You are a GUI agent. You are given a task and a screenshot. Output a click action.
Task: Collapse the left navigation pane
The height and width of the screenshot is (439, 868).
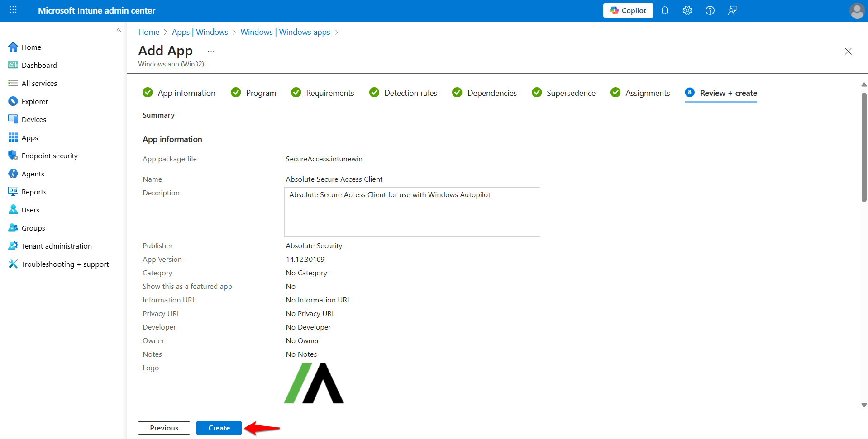tap(119, 30)
